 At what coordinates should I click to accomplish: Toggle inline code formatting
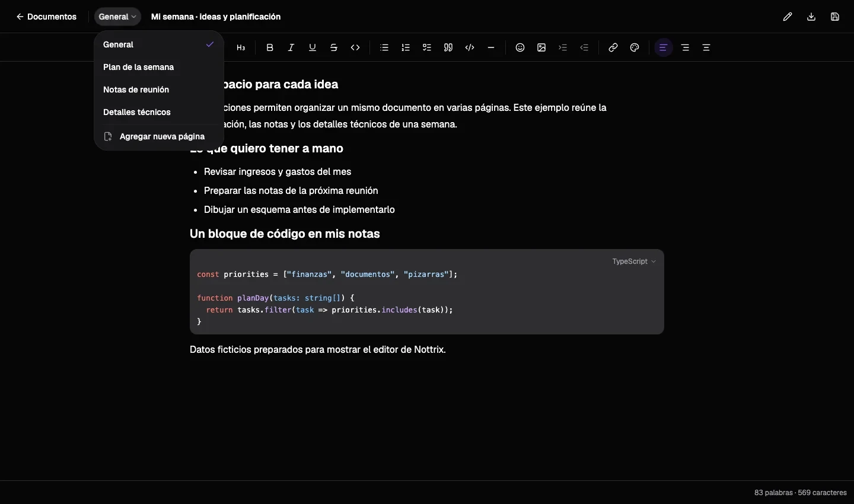coord(355,47)
